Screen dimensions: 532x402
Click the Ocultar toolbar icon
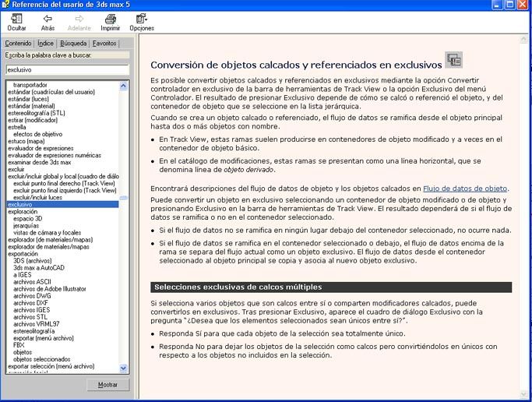coord(16,23)
